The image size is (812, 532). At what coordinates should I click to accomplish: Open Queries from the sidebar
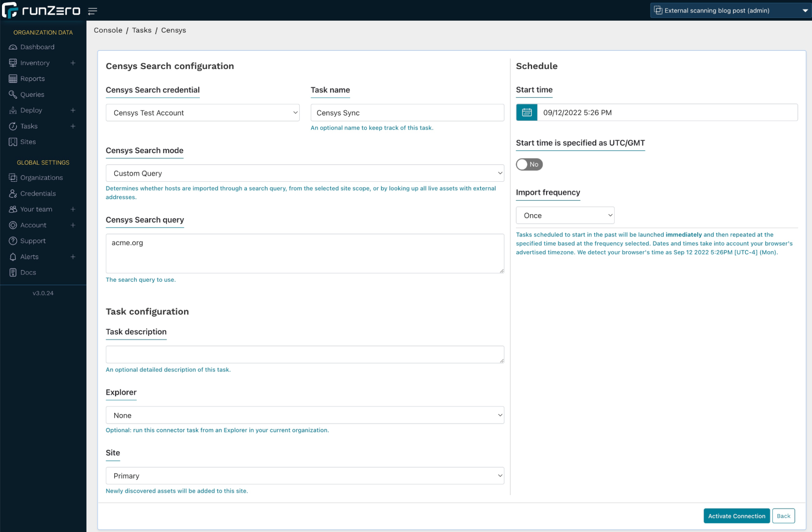pyautogui.click(x=32, y=94)
